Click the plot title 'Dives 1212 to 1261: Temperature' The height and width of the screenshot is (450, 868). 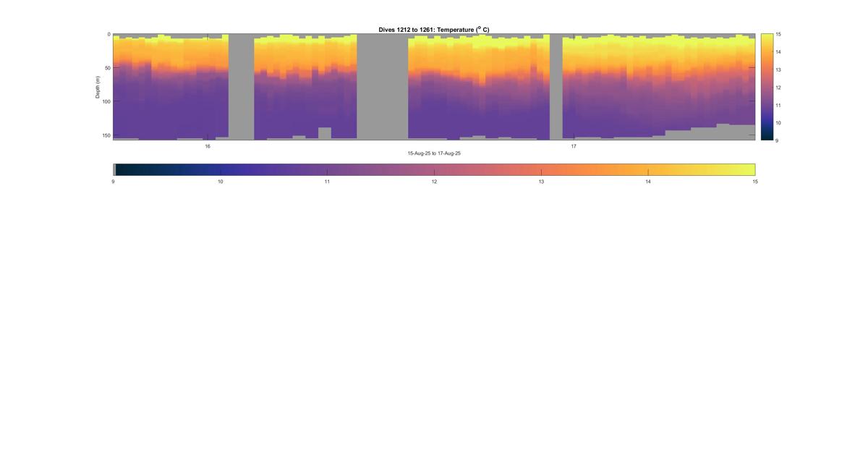click(434, 30)
